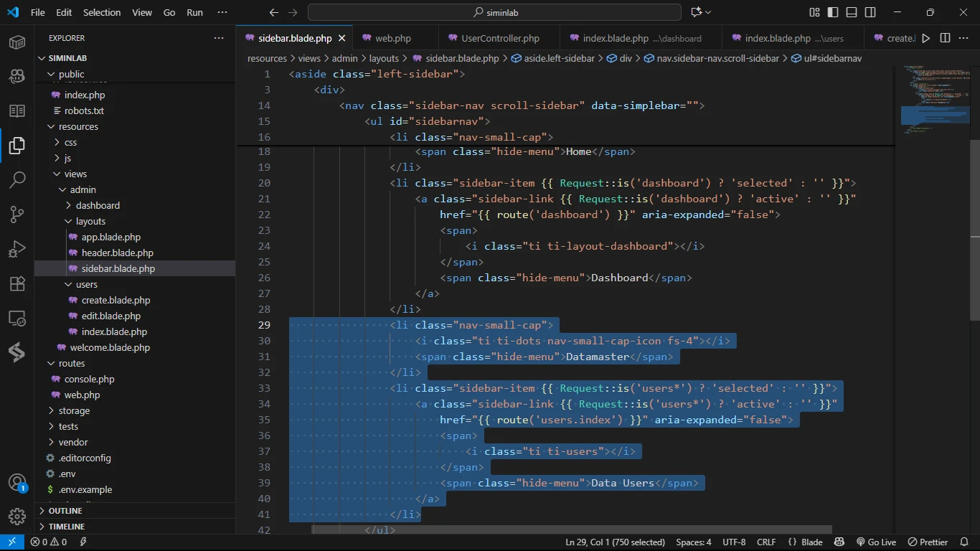The image size is (980, 551).
Task: Expand the OUTLINE section
Action: click(65, 511)
